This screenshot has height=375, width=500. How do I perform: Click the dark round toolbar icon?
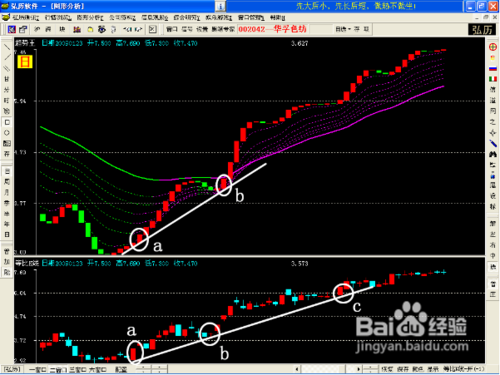click(x=102, y=29)
